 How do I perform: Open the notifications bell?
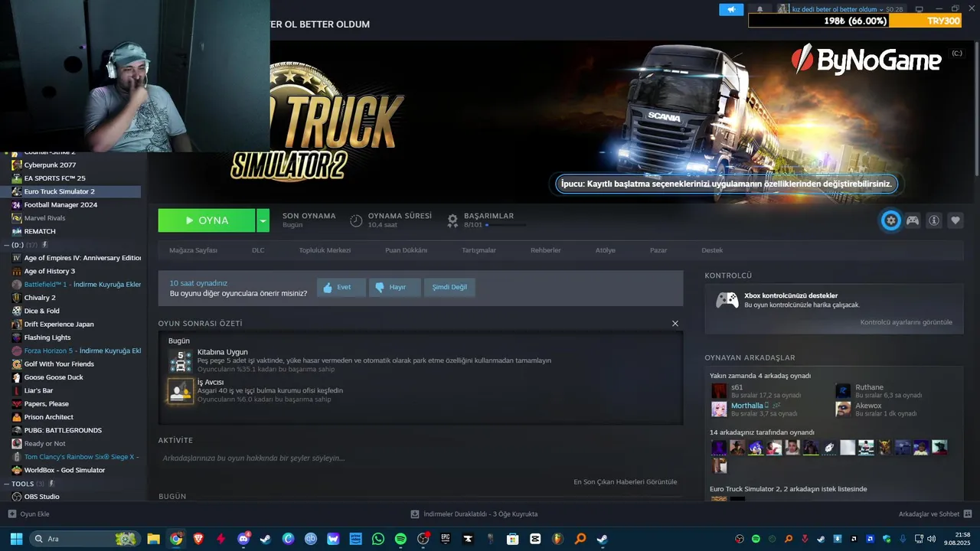pos(759,9)
